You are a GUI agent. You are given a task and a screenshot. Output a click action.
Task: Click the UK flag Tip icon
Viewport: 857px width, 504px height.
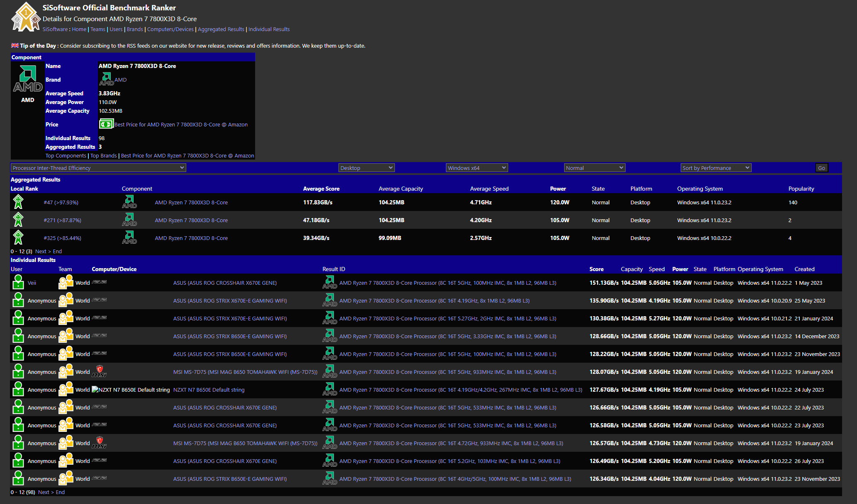(15, 46)
